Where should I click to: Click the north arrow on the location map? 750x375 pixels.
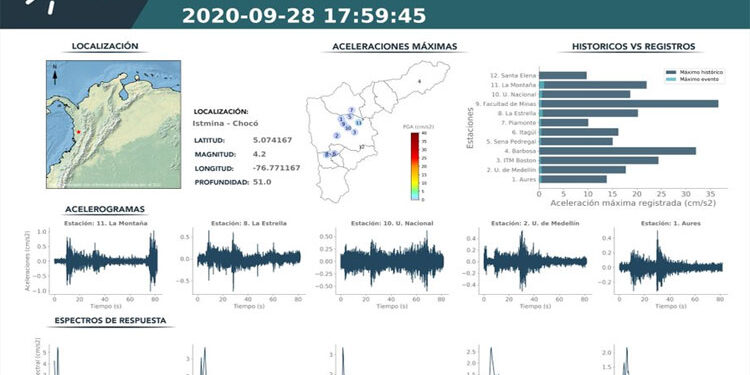click(x=55, y=75)
